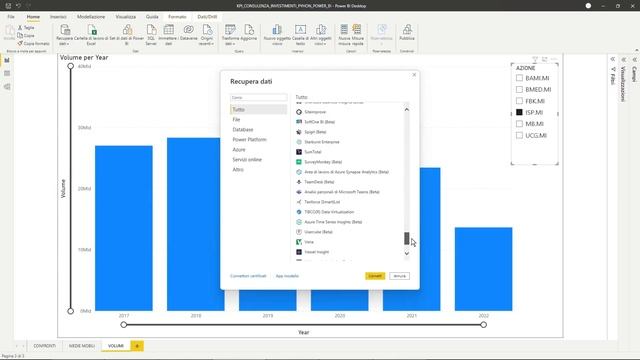Click focus mode icon on chart header
This screenshot has width=640, height=360.
544,59
